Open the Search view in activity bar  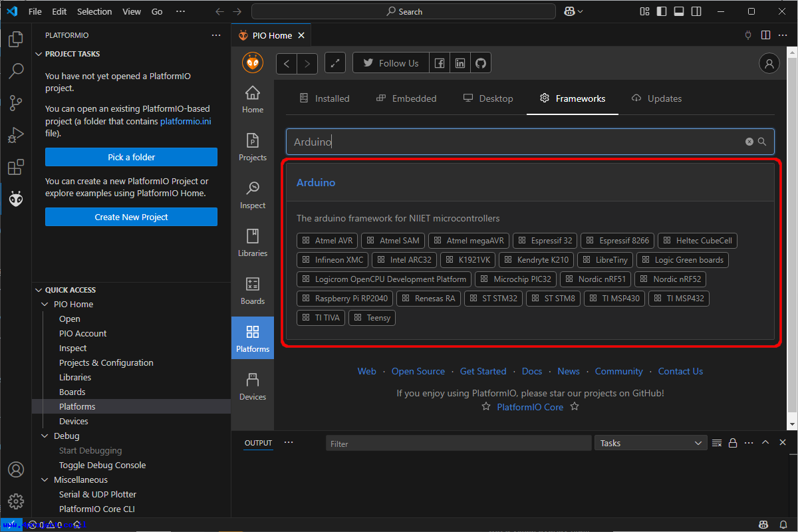coord(16,71)
